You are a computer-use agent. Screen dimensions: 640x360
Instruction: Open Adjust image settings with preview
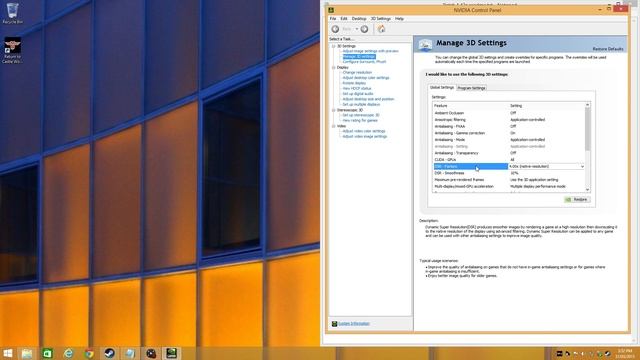pyautogui.click(x=370, y=51)
